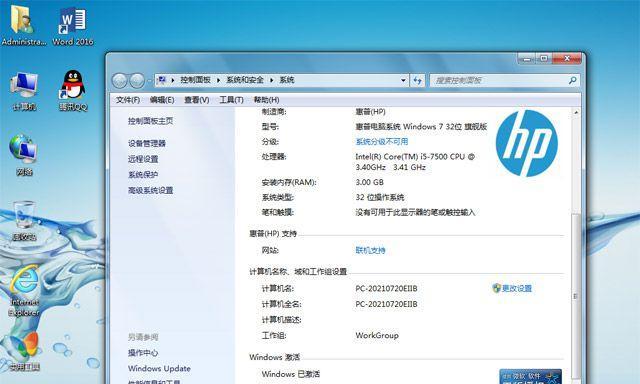This screenshot has width=640, height=384.
Task: Select manufacturer value 惠普(HP)
Action: (370, 111)
